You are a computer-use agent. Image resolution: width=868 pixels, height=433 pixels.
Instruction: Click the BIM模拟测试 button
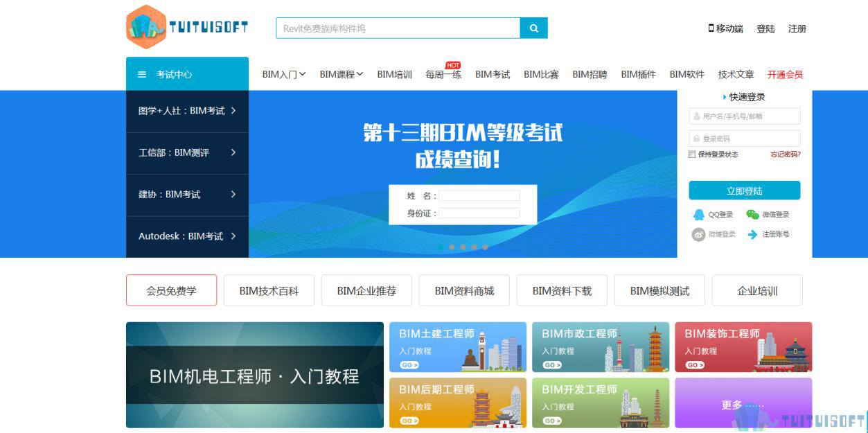tap(659, 290)
